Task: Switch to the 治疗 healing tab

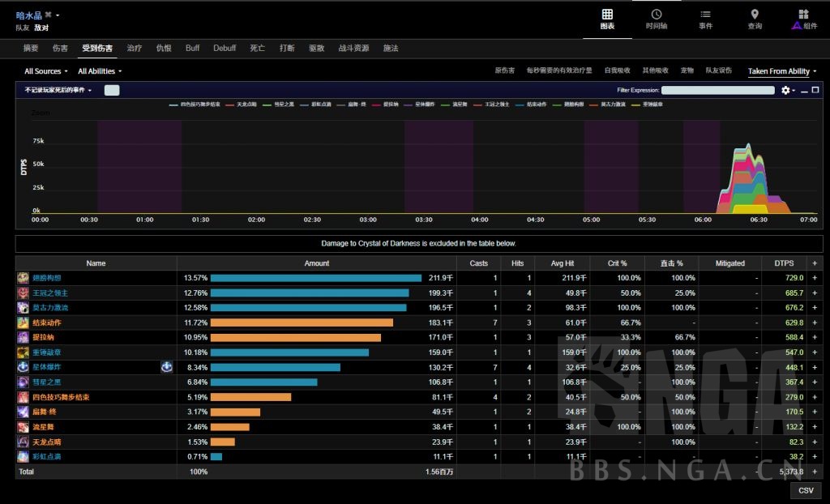Action: [x=134, y=49]
